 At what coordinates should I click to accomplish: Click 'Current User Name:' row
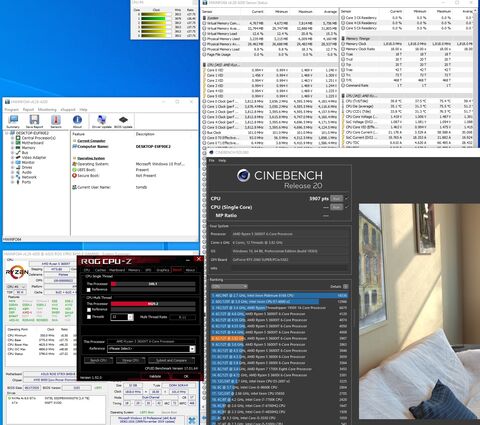133,187
